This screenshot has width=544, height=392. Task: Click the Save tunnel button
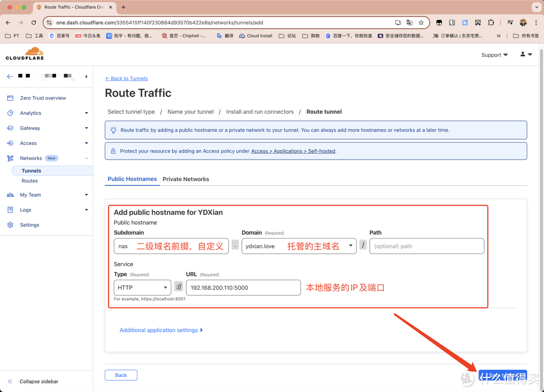(503, 375)
